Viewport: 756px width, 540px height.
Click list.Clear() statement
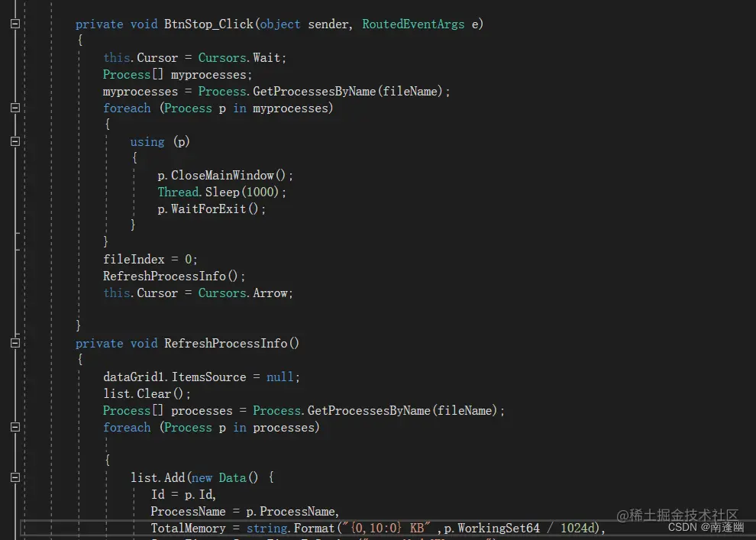(x=147, y=394)
